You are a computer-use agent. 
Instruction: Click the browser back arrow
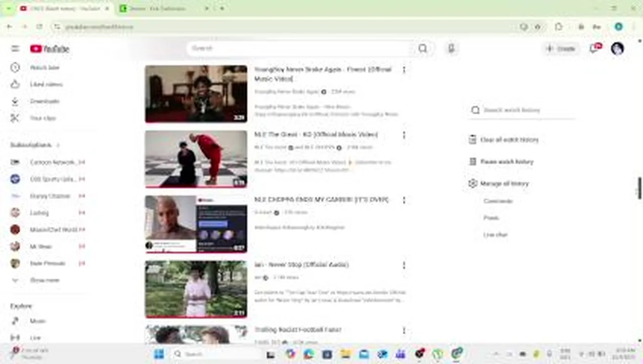[x=9, y=26]
